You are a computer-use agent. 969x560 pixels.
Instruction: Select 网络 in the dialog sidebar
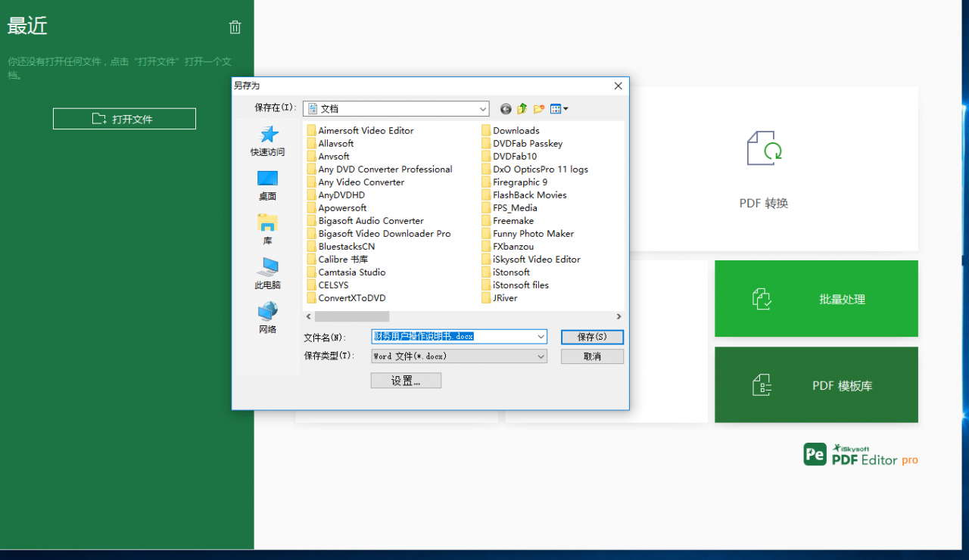pyautogui.click(x=266, y=316)
